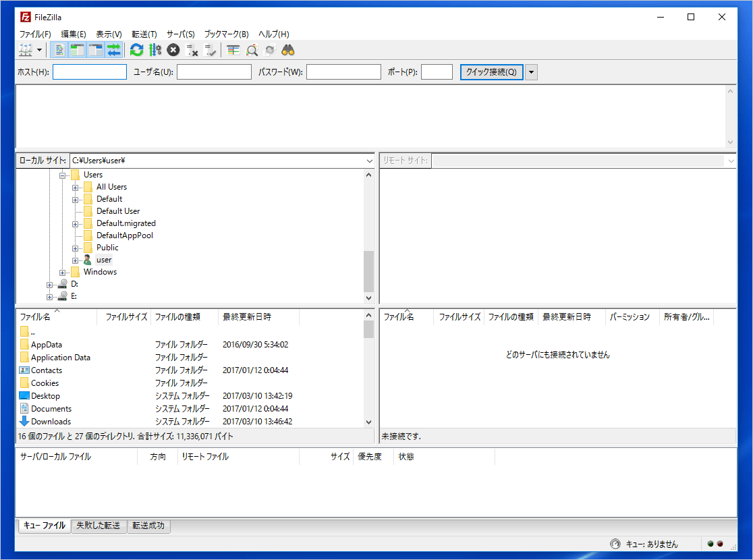Toggle processing of the transfer queue

pos(155,50)
